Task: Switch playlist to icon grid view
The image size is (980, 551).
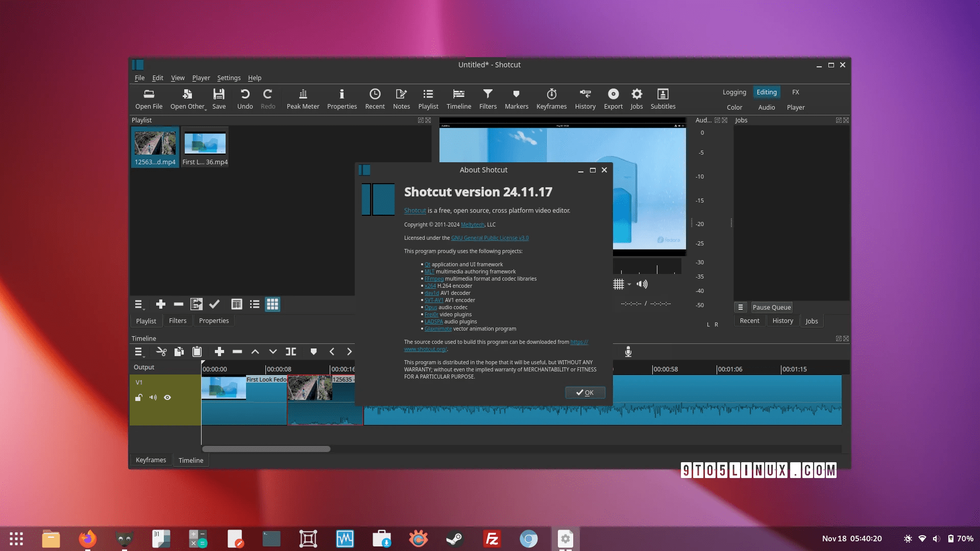Action: (273, 305)
